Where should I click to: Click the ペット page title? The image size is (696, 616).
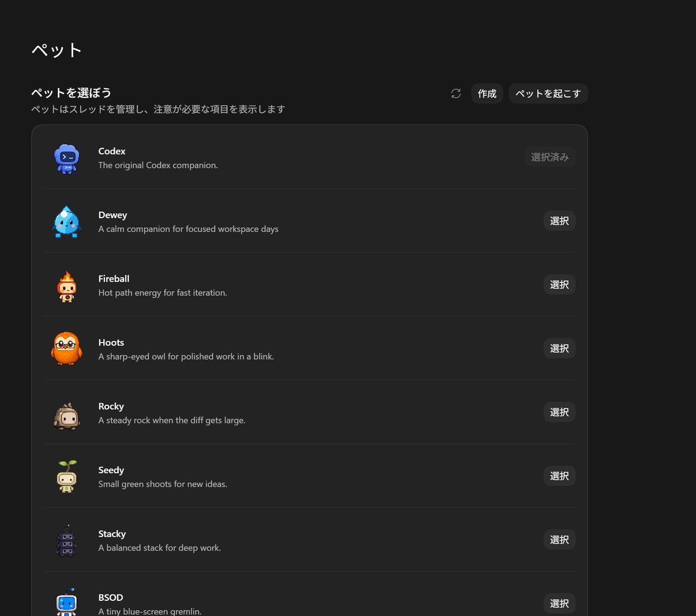pyautogui.click(x=56, y=50)
